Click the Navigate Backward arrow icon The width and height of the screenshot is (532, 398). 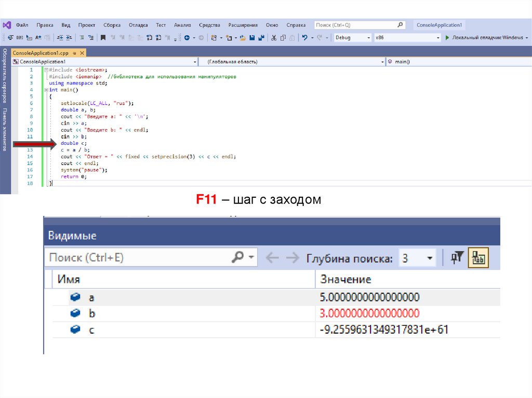pos(187,37)
